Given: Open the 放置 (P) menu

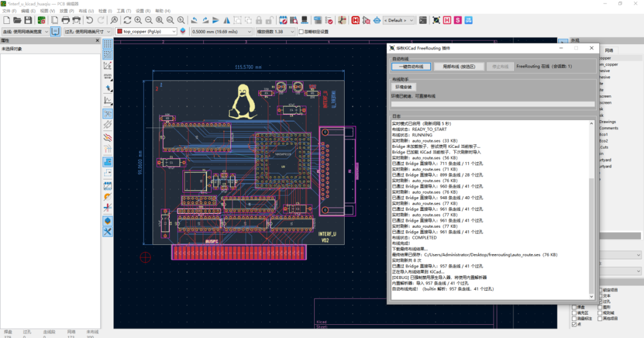Looking at the screenshot, I should pyautogui.click(x=67, y=11).
